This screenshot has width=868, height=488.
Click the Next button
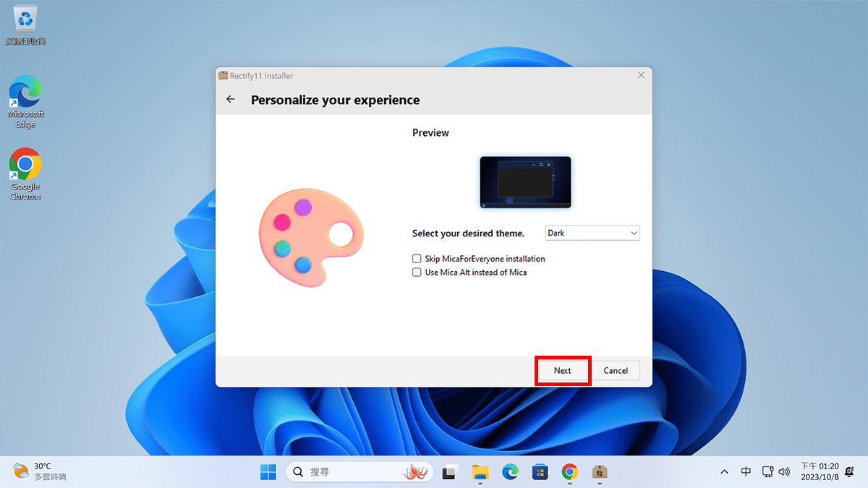[563, 371]
